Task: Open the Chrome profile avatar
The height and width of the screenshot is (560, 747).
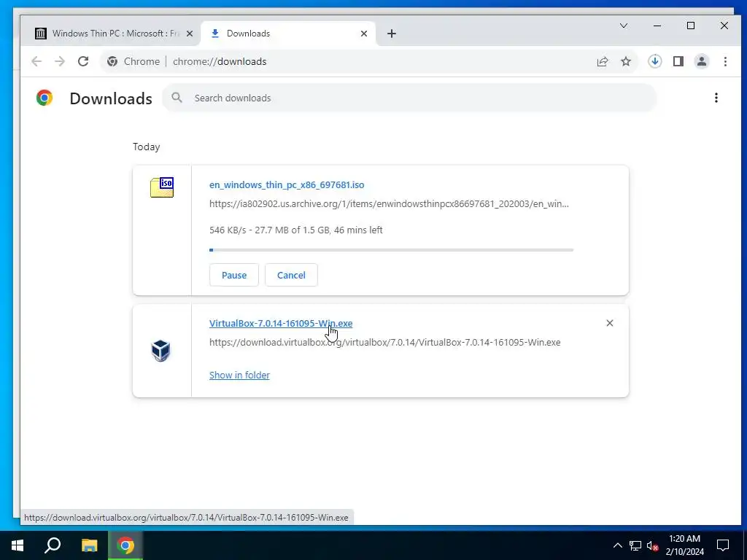Action: [x=702, y=61]
